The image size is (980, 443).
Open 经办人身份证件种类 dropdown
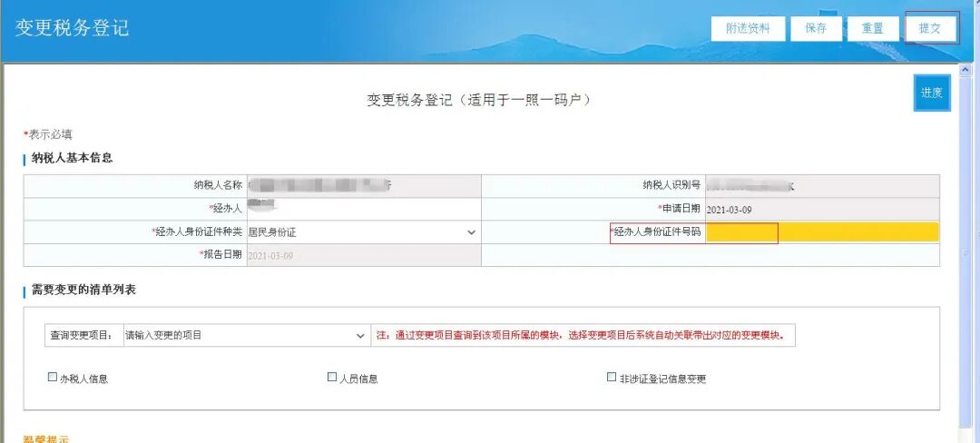pyautogui.click(x=364, y=232)
